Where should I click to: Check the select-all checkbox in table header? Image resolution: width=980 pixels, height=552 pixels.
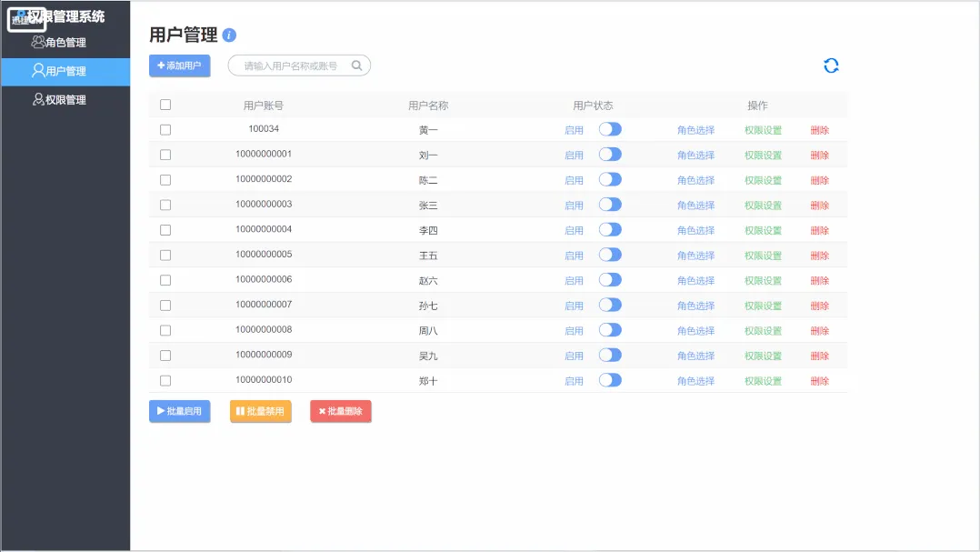point(165,105)
